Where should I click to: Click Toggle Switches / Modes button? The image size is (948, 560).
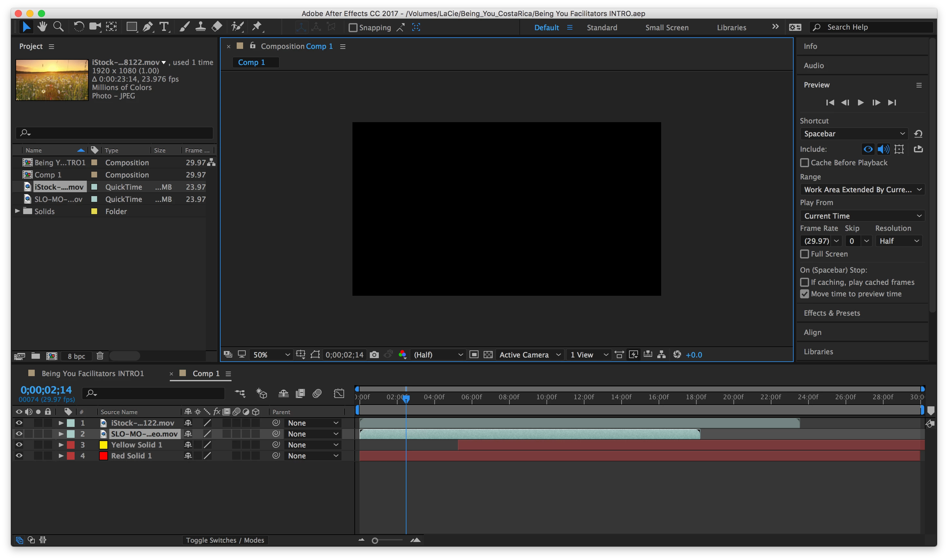pos(225,540)
